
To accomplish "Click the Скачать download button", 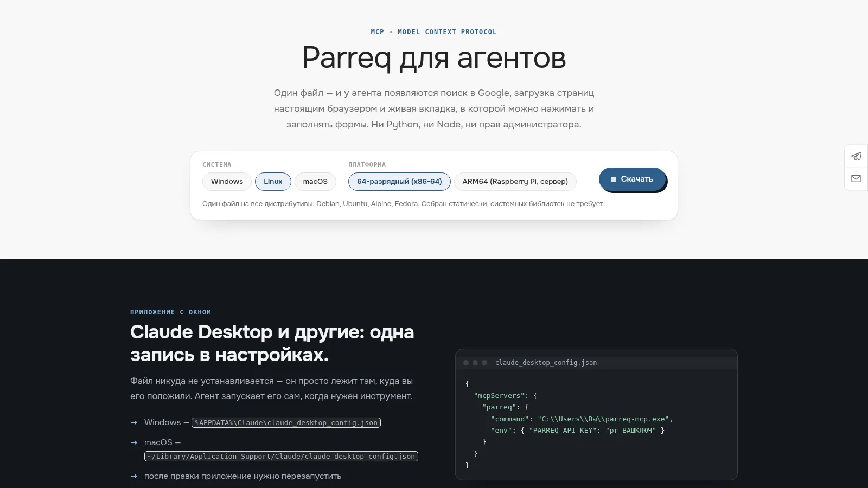I will coord(632,179).
